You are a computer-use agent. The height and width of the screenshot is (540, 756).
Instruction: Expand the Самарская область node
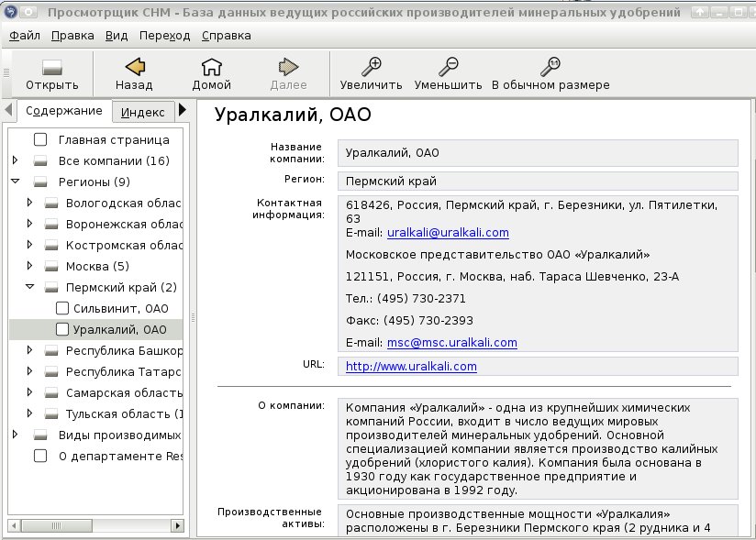29,392
